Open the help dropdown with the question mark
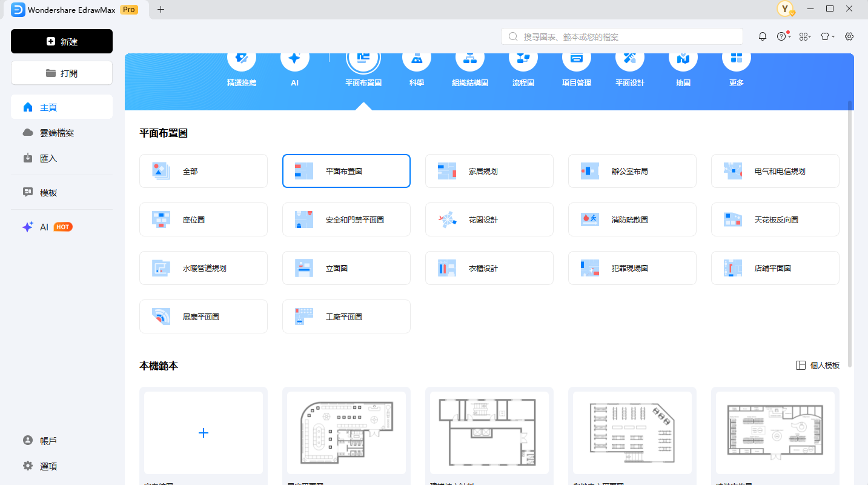 782,36
